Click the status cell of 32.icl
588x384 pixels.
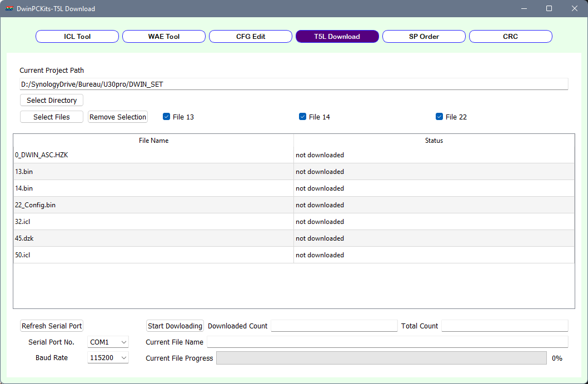click(434, 222)
